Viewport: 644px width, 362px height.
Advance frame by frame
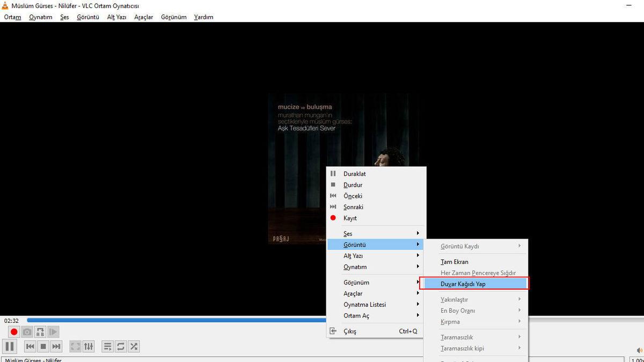pyautogui.click(x=53, y=331)
